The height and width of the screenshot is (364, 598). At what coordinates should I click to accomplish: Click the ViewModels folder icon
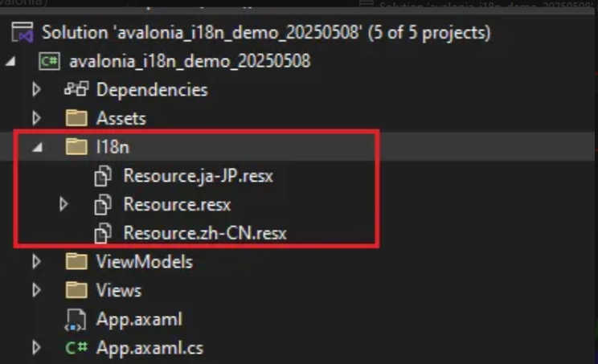[76, 262]
